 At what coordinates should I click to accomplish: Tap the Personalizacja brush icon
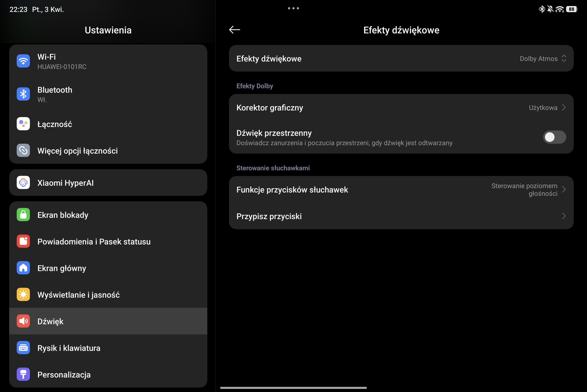[x=23, y=374]
